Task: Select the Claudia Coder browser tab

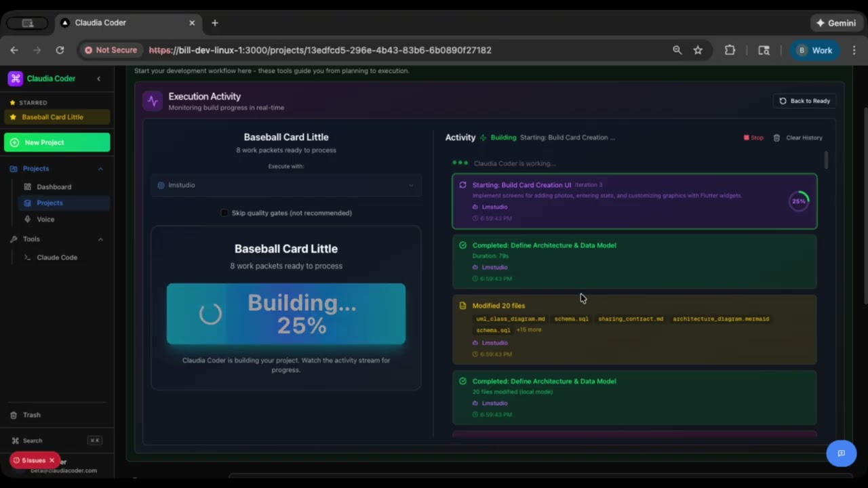Action: coord(128,23)
